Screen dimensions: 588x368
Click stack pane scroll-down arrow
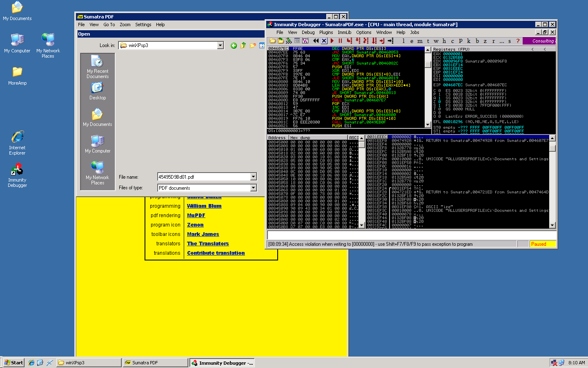tap(552, 225)
